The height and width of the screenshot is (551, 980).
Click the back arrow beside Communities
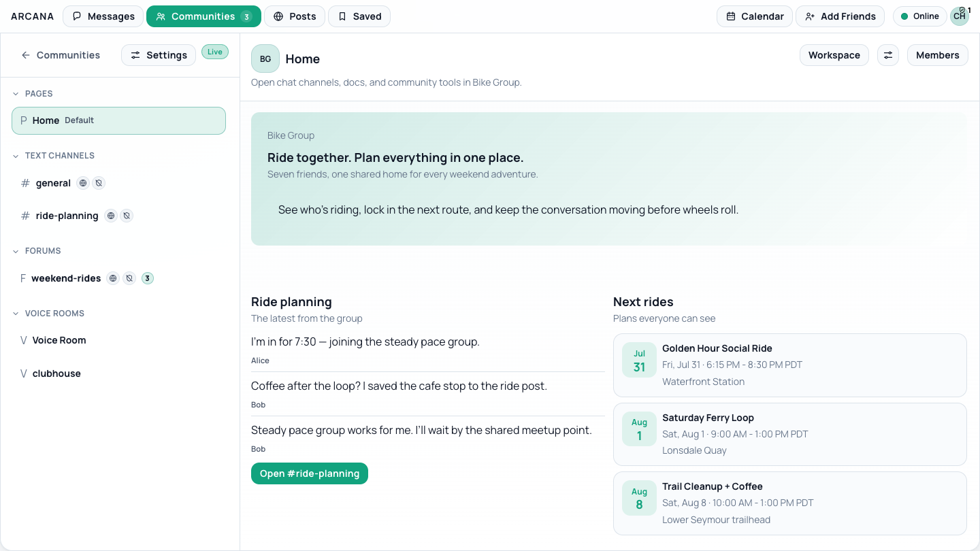(x=26, y=55)
